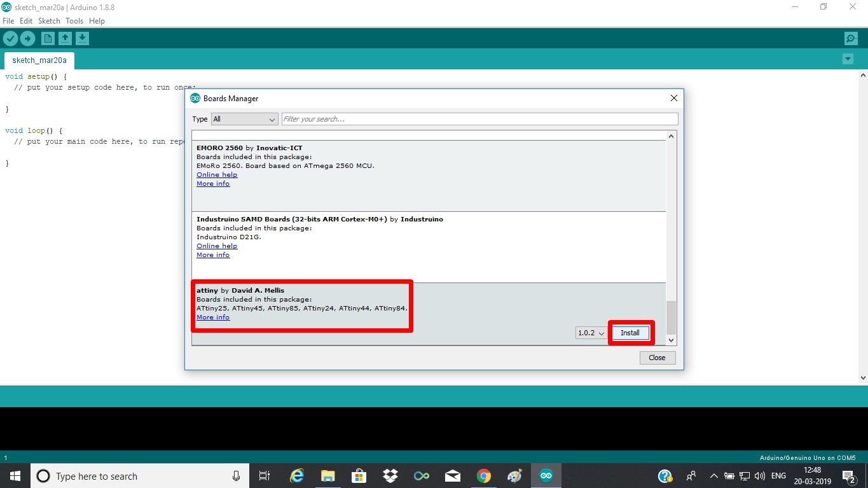Screen dimensions: 868x488
Task: Open Online help for Industruino SAMD Boards
Action: click(x=217, y=246)
